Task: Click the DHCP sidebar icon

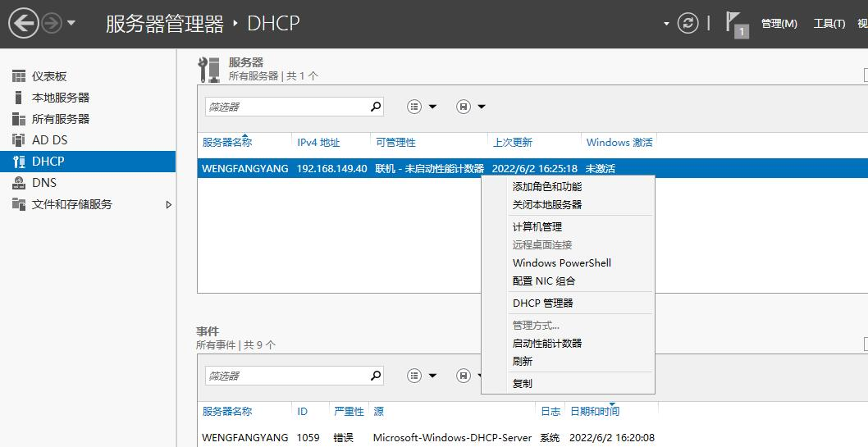Action: [19, 162]
